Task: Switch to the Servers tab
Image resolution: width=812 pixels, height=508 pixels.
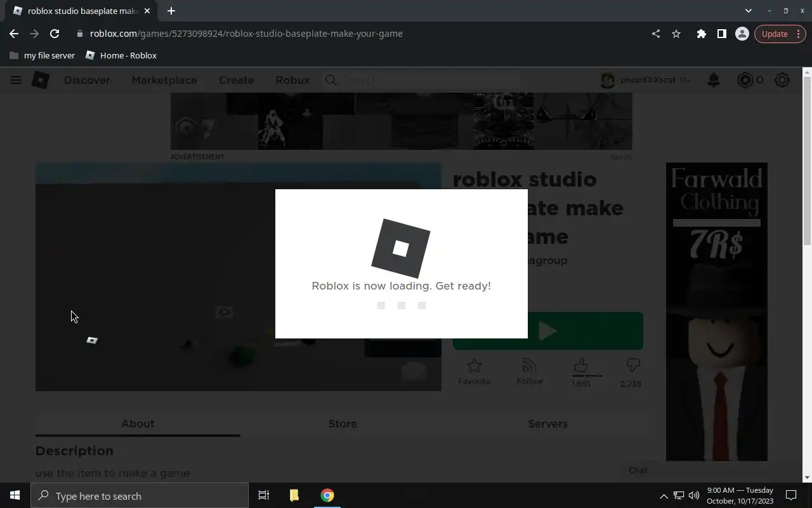Action: pyautogui.click(x=547, y=424)
